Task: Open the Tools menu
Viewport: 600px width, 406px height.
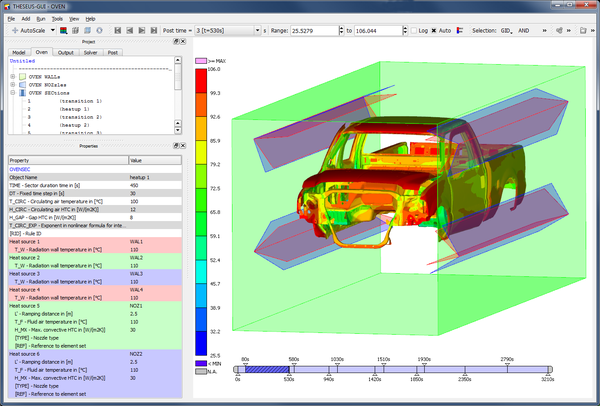Action: pyautogui.click(x=57, y=18)
